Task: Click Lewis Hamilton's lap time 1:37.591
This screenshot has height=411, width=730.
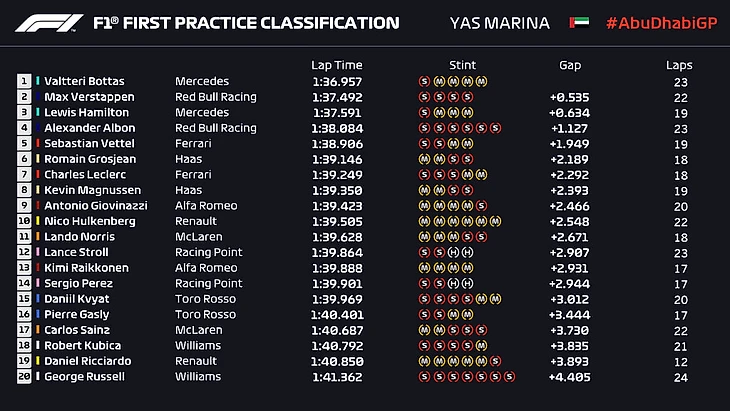Action: click(336, 112)
